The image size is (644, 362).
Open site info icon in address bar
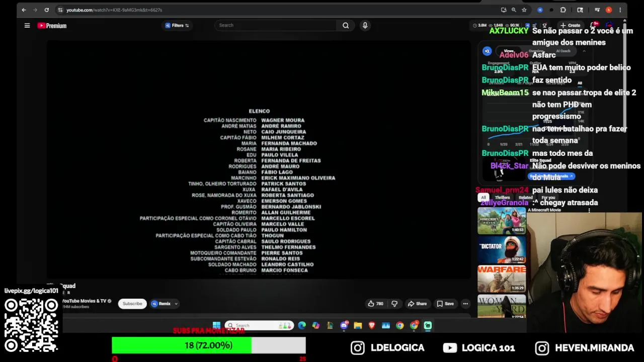(x=60, y=10)
